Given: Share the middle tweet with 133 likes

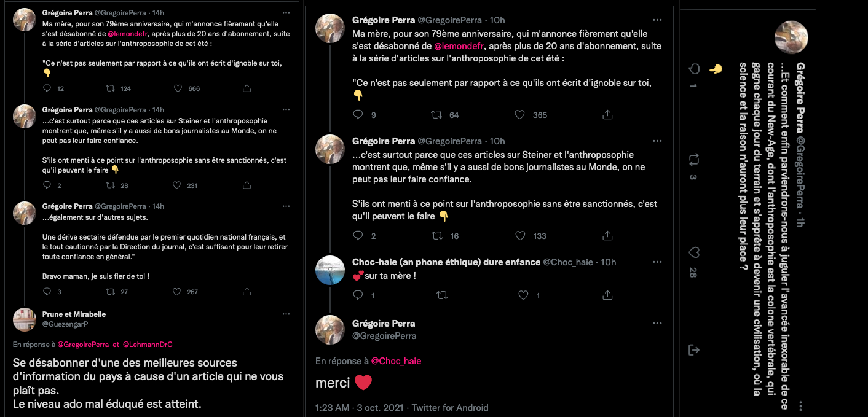Looking at the screenshot, I should click(607, 236).
